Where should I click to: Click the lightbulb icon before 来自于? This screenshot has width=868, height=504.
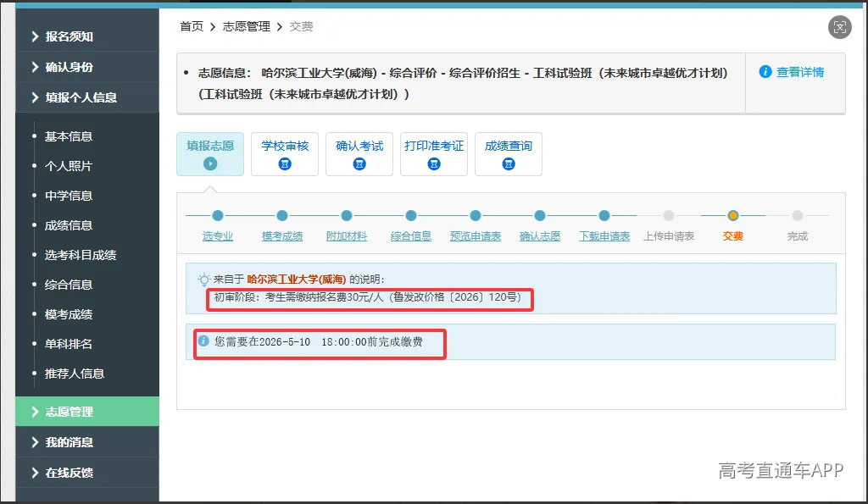pos(203,279)
